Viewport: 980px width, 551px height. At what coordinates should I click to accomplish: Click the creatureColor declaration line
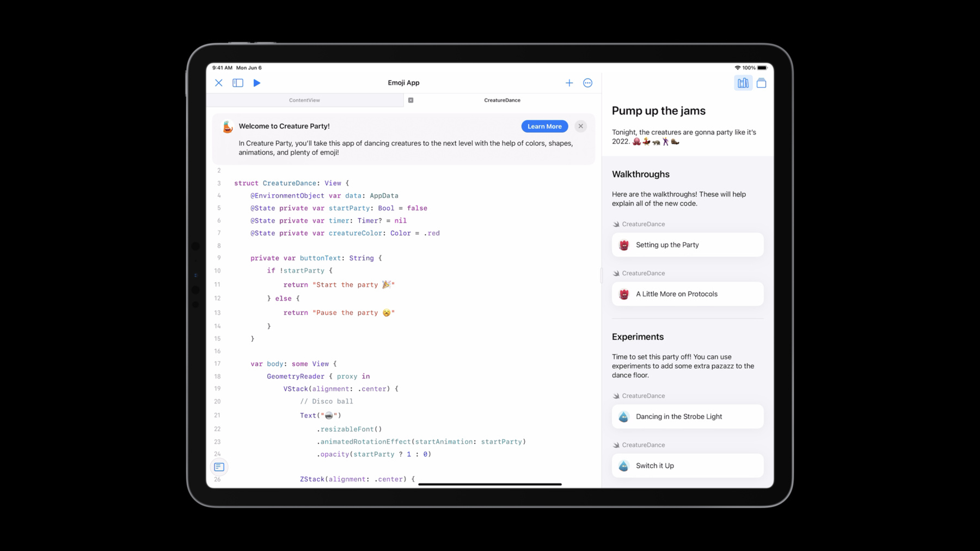click(345, 233)
